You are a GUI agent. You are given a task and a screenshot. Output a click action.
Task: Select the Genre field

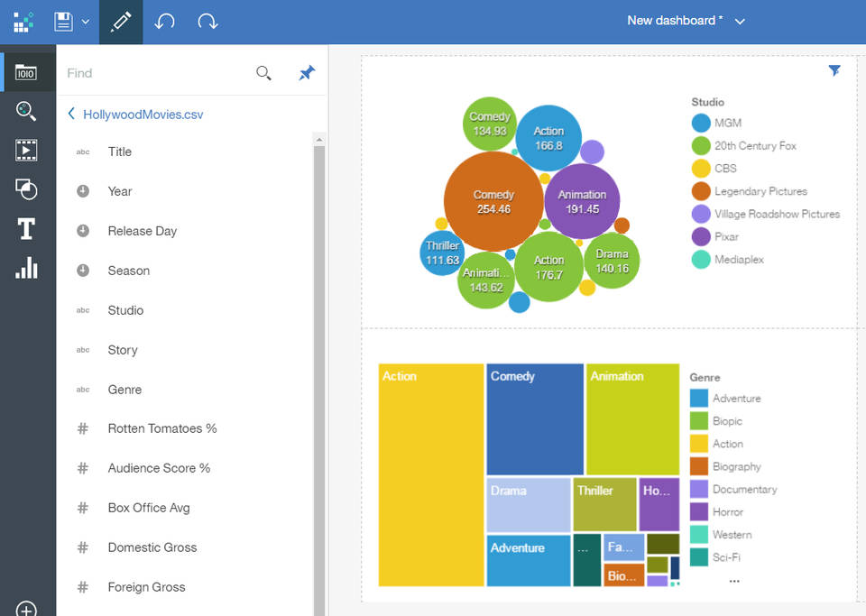coord(124,389)
